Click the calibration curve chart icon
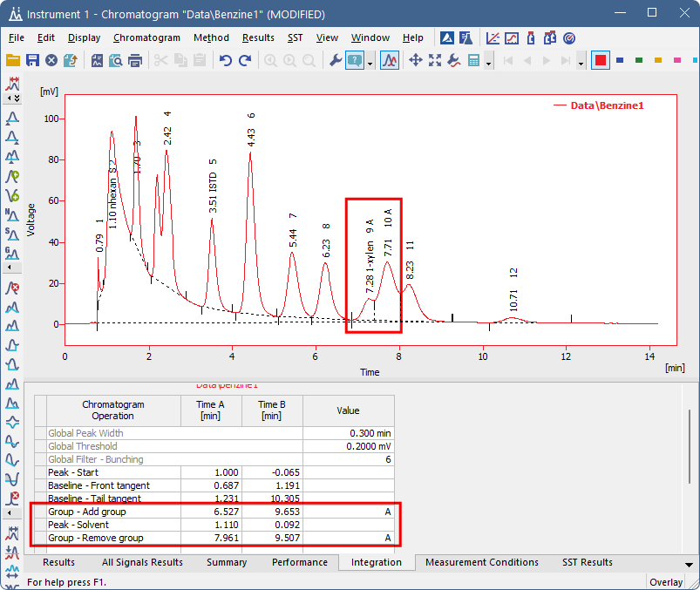Image resolution: width=700 pixels, height=590 pixels. (512, 38)
